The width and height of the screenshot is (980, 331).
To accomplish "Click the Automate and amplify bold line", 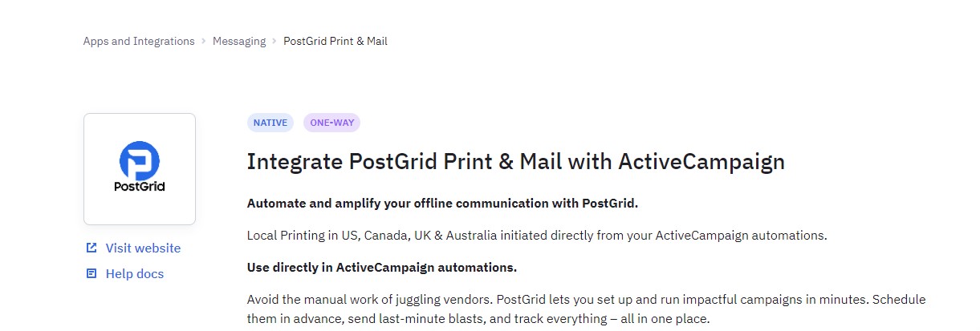I will tap(442, 203).
